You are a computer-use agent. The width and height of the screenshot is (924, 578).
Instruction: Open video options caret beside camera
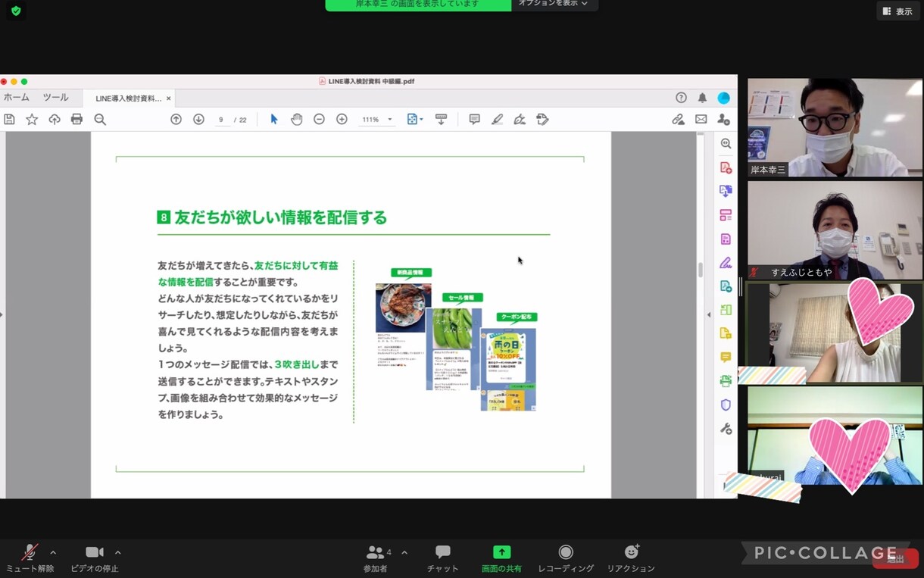point(118,552)
